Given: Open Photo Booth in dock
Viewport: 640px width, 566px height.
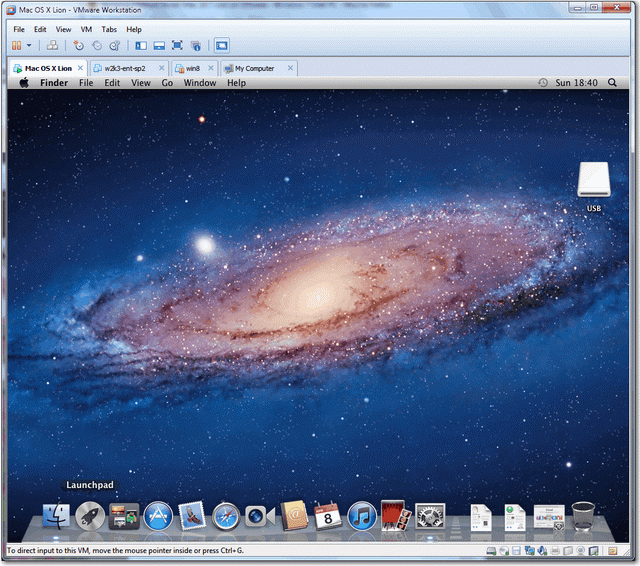Looking at the screenshot, I should (x=394, y=515).
